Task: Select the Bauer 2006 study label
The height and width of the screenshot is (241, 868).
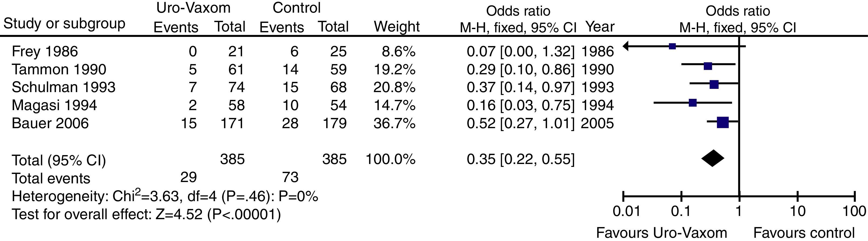Action: (x=50, y=123)
